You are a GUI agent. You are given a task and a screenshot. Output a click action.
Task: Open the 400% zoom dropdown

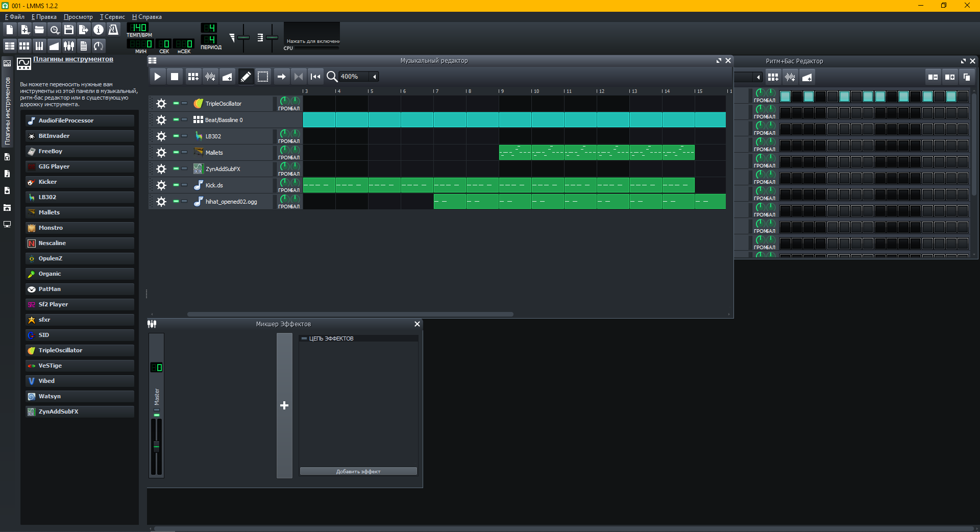pos(375,77)
